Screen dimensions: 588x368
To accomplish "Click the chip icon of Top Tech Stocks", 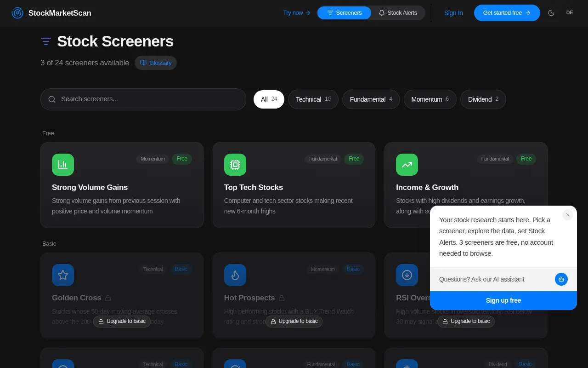I will point(235,165).
